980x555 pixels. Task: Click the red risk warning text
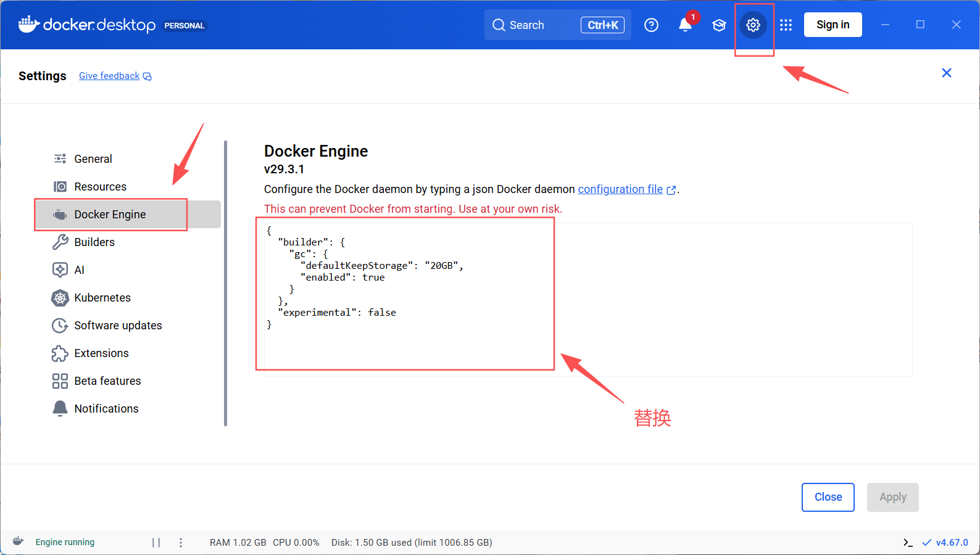[413, 209]
